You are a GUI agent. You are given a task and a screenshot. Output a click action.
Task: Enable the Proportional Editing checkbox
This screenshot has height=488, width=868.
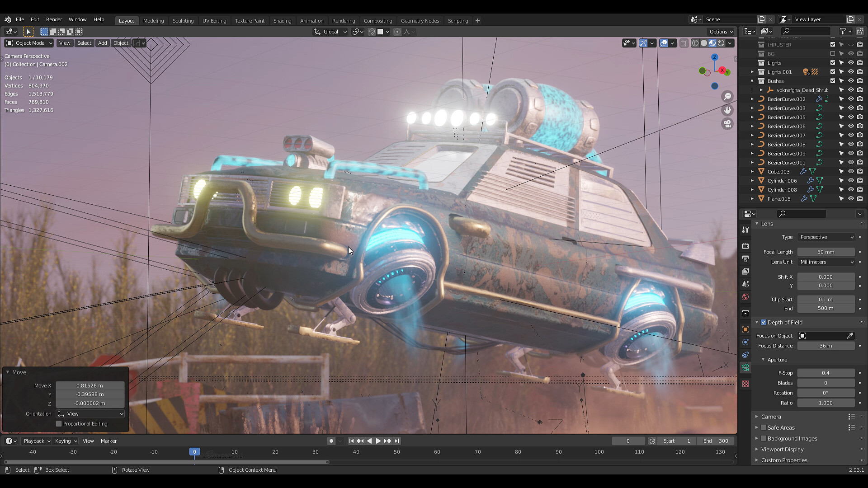point(59,424)
